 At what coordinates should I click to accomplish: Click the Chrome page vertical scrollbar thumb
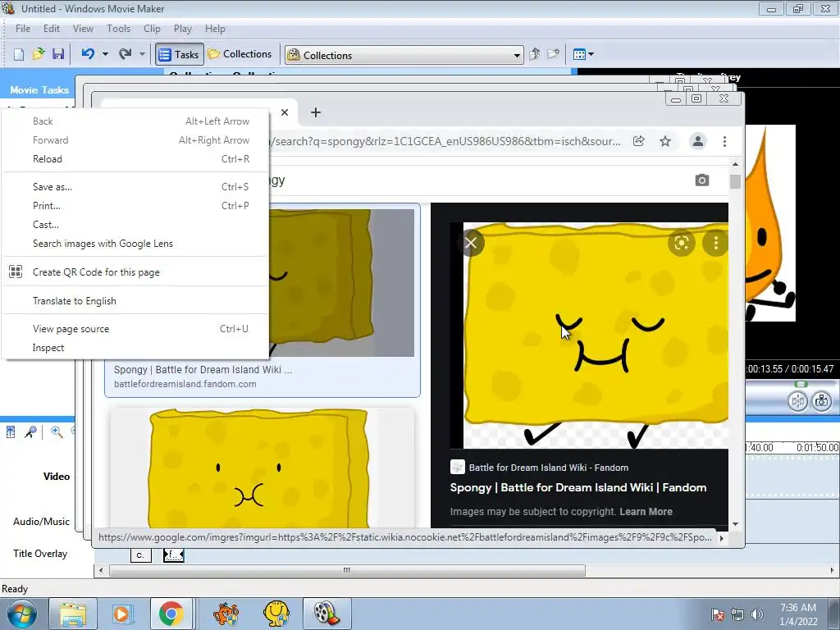click(735, 181)
